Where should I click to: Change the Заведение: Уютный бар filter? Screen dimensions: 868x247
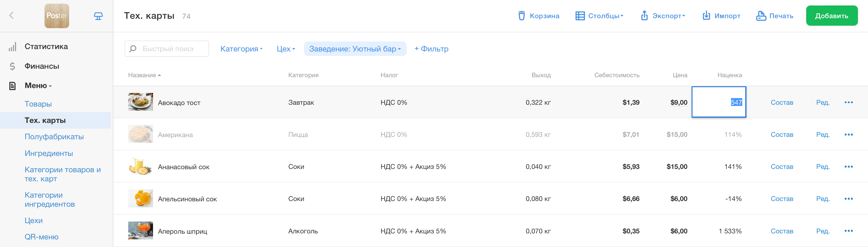click(x=355, y=49)
